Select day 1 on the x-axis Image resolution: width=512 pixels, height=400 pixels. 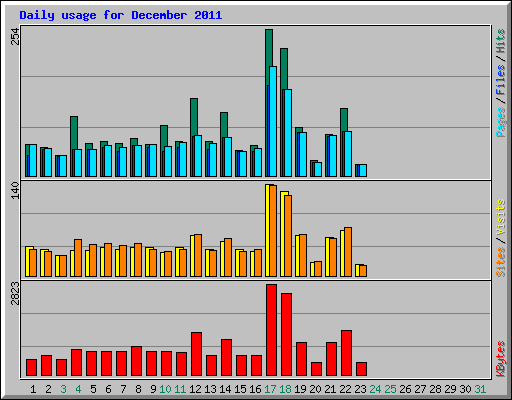click(x=33, y=389)
